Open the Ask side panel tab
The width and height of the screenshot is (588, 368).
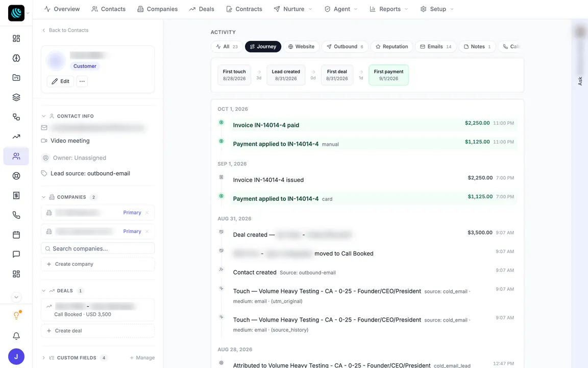pos(580,81)
